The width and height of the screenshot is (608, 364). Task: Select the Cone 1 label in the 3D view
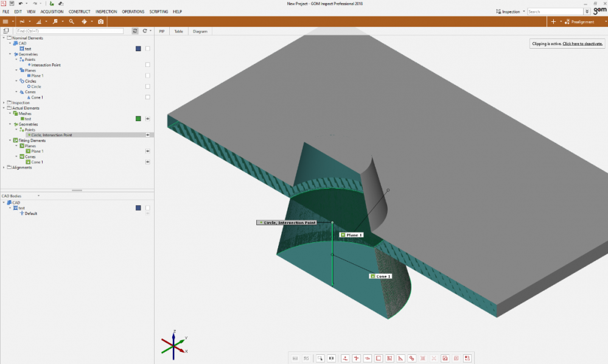coord(380,276)
